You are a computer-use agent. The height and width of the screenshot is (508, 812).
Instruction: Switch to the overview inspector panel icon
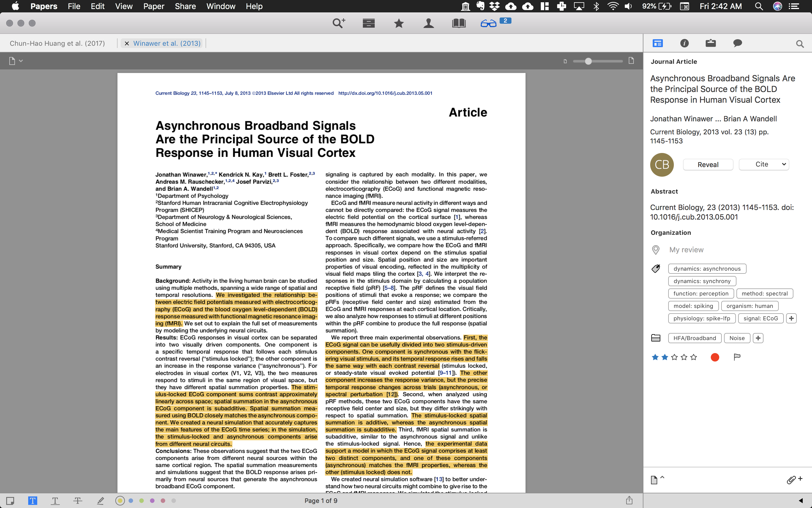coord(658,43)
